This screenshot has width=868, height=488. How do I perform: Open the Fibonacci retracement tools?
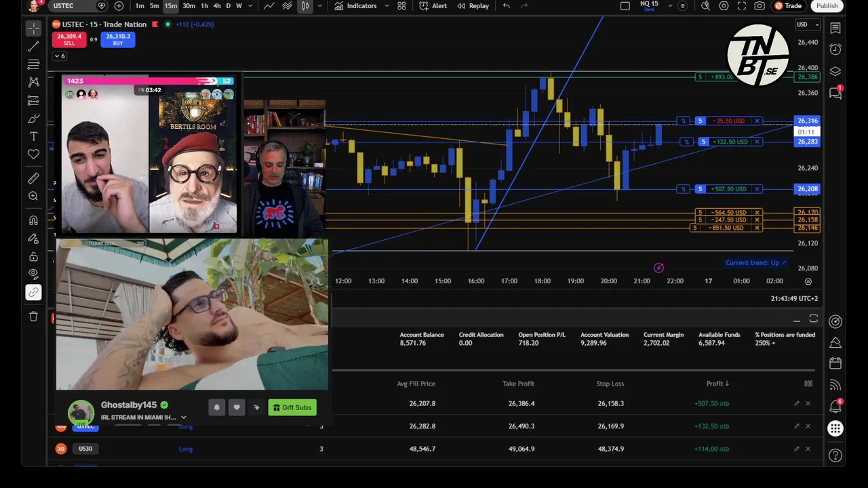pyautogui.click(x=33, y=64)
